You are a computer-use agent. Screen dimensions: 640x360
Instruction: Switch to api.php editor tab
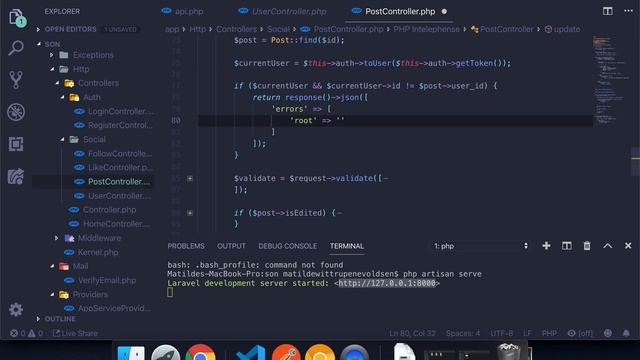(x=183, y=11)
